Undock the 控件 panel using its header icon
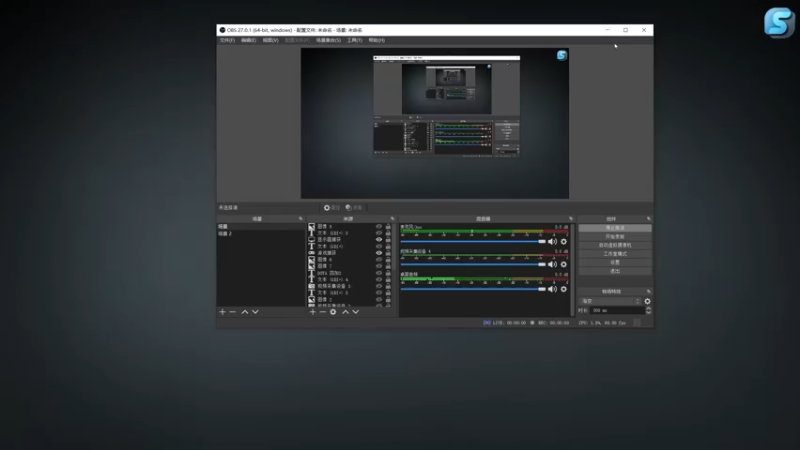 (648, 218)
